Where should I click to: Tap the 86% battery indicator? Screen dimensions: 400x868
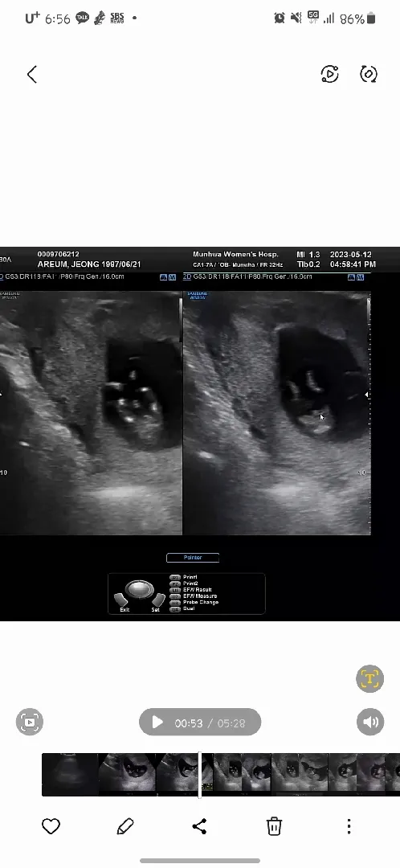tap(358, 18)
